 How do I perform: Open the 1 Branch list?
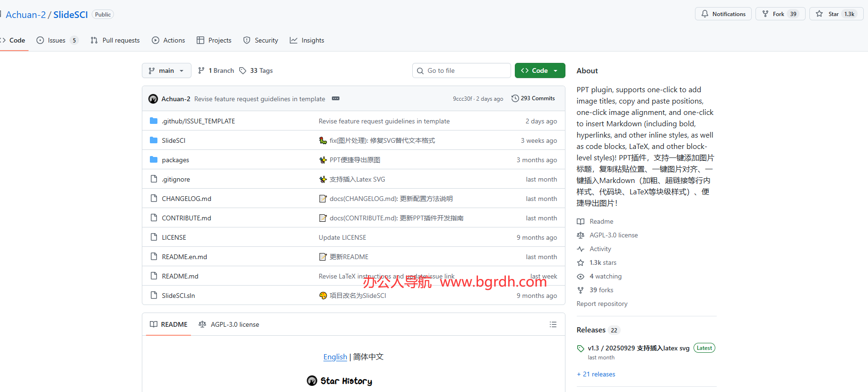[216, 70]
